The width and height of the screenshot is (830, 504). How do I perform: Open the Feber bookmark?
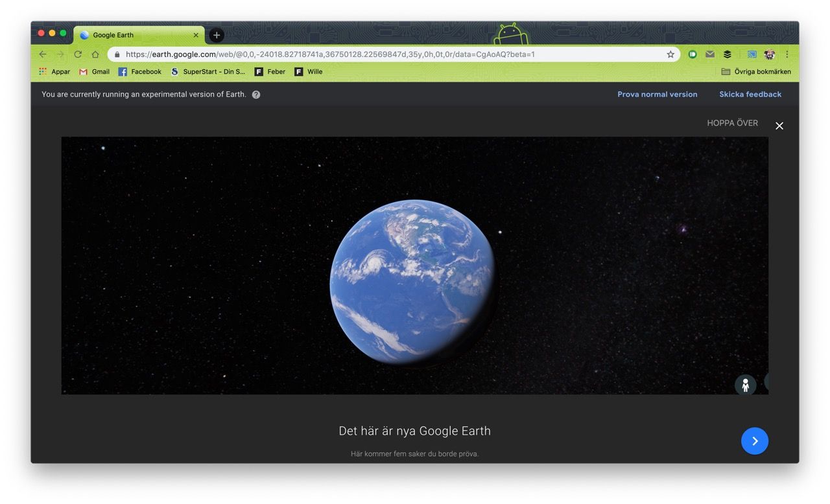tap(270, 72)
